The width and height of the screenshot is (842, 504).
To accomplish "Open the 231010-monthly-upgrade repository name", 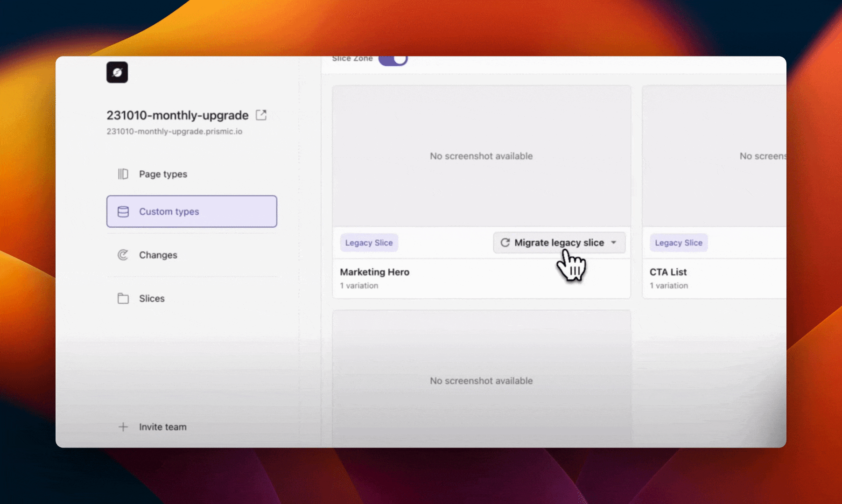I will point(177,115).
